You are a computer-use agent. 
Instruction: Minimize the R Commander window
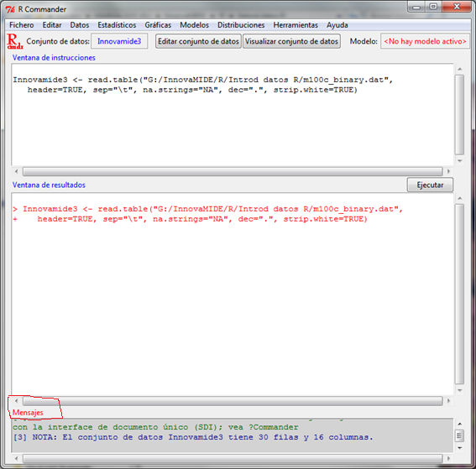tap(416, 7)
